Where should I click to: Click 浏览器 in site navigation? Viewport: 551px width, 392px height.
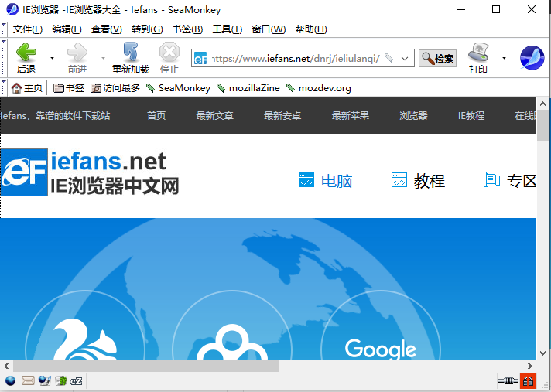(413, 115)
